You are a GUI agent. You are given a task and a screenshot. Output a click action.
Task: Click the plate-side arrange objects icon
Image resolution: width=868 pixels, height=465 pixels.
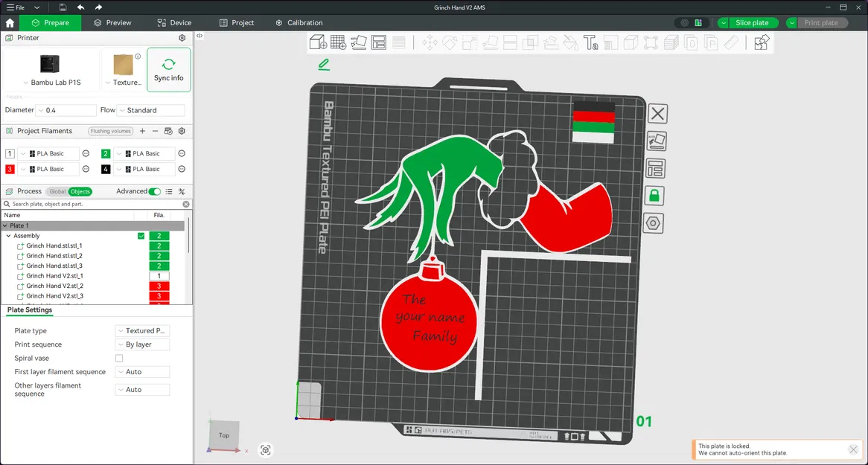[x=656, y=168]
